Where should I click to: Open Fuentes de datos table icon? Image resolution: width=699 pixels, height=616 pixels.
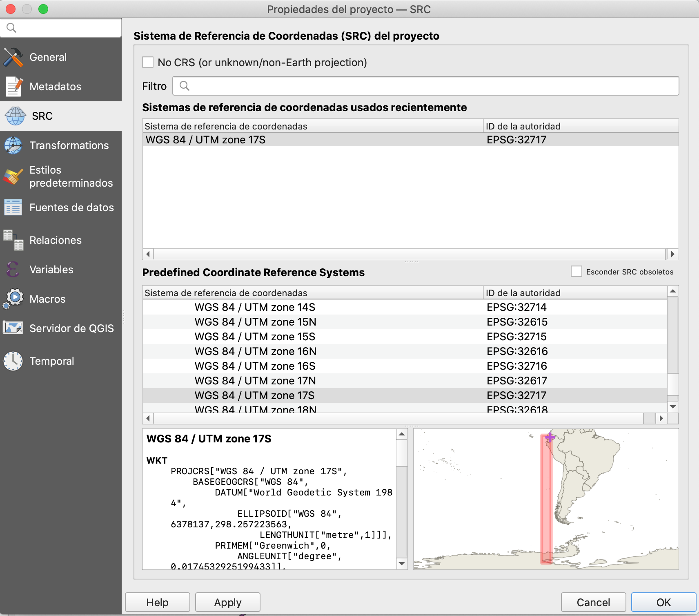[x=13, y=208]
